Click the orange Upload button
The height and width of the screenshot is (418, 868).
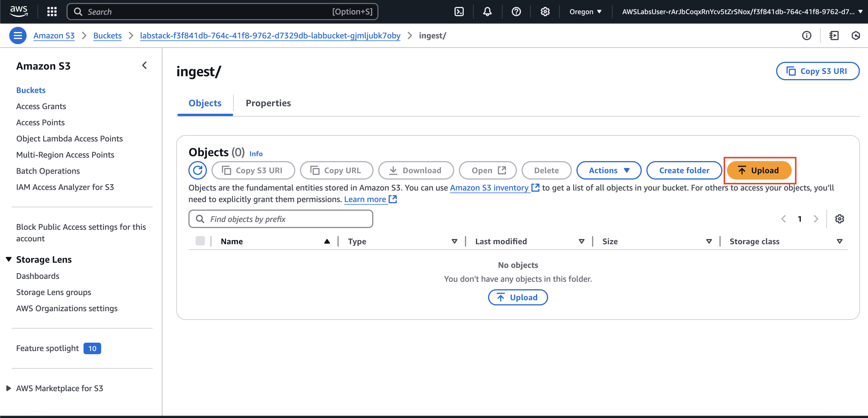click(759, 170)
